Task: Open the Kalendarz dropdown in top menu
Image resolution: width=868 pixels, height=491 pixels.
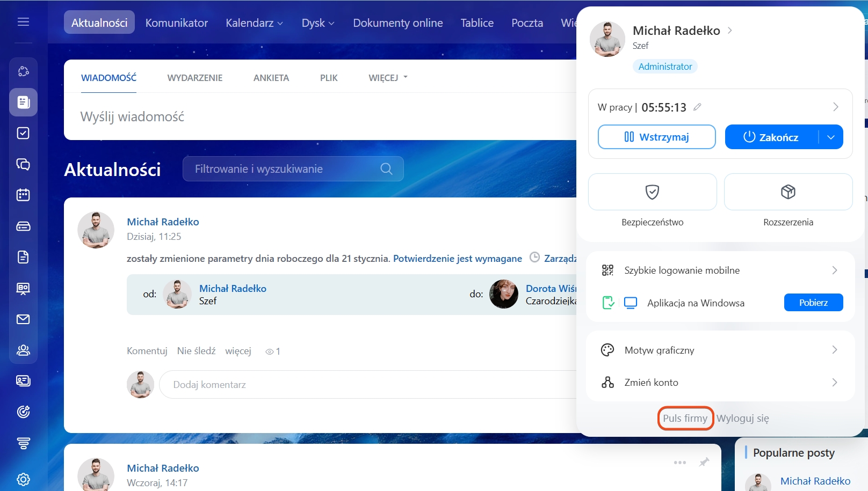Action: (254, 23)
